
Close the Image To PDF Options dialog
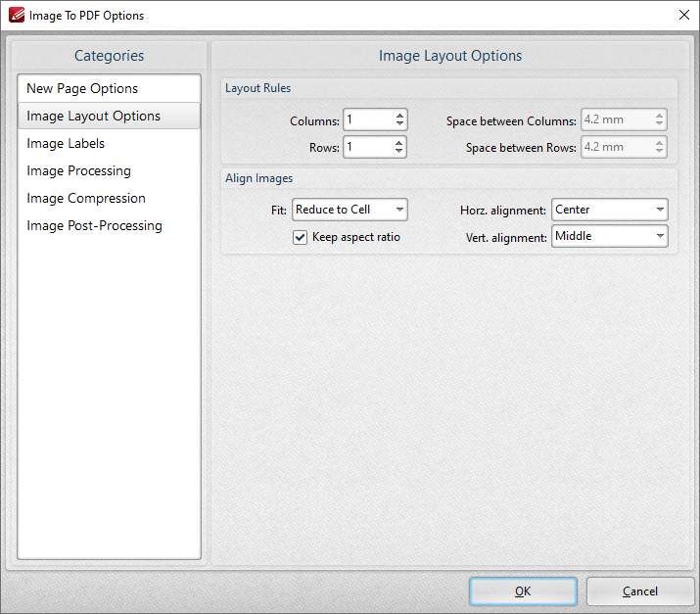pyautogui.click(x=684, y=15)
